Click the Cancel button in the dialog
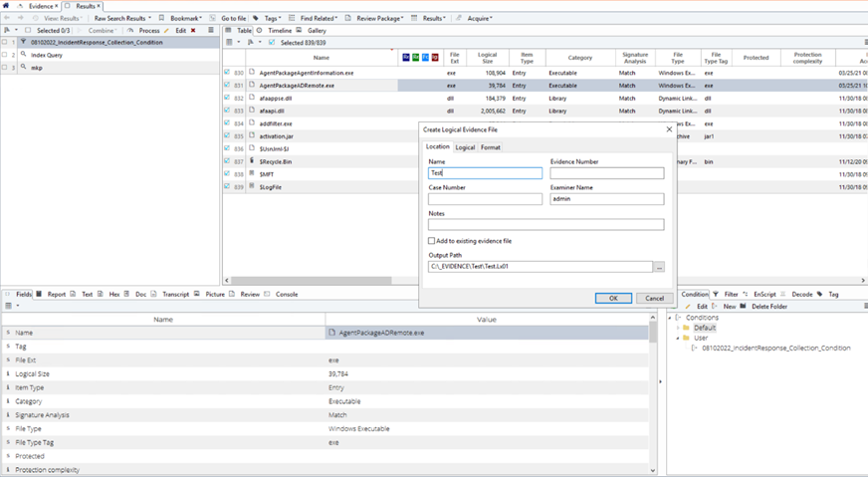 click(x=654, y=298)
